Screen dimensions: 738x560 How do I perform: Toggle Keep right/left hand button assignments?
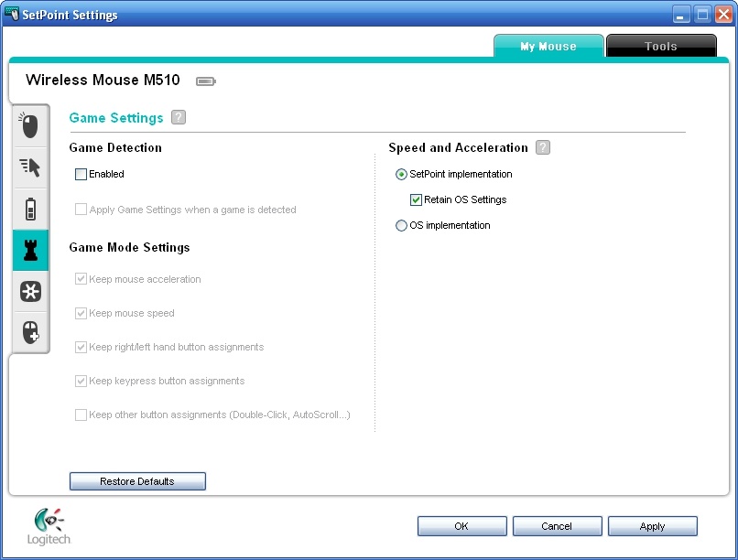(81, 347)
